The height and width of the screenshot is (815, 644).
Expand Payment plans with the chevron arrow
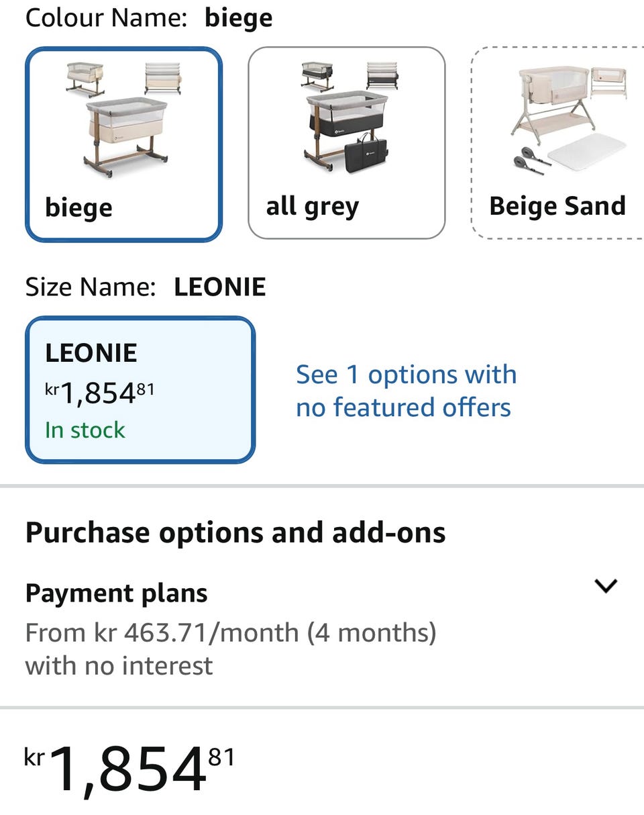pyautogui.click(x=606, y=586)
